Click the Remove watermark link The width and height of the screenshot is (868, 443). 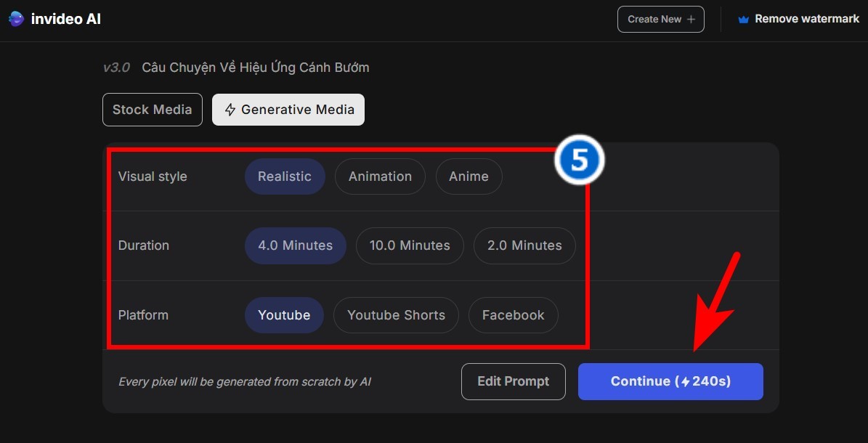click(x=807, y=20)
